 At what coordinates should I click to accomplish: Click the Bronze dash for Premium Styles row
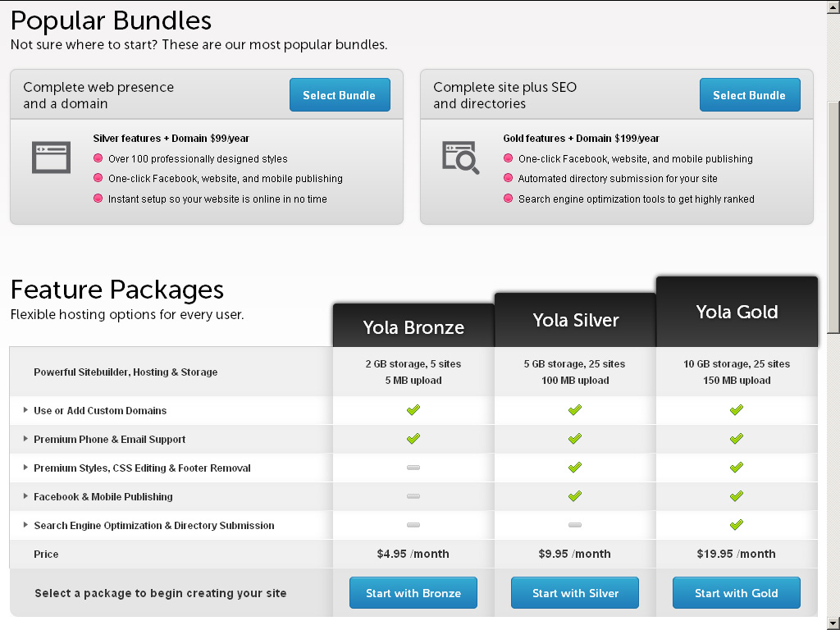click(x=413, y=468)
